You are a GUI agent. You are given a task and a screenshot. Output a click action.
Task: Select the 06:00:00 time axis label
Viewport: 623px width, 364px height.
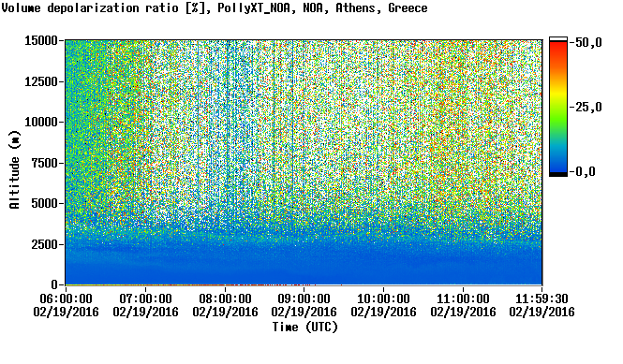[x=66, y=298]
